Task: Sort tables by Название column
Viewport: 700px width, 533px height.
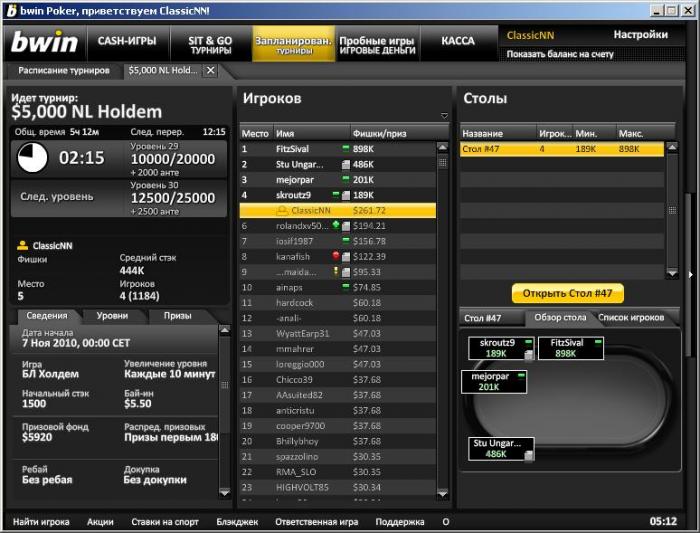Action: pos(498,133)
